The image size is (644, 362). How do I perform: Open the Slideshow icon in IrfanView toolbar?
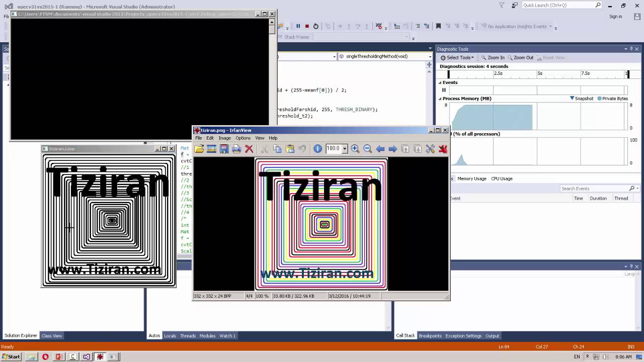(211, 149)
